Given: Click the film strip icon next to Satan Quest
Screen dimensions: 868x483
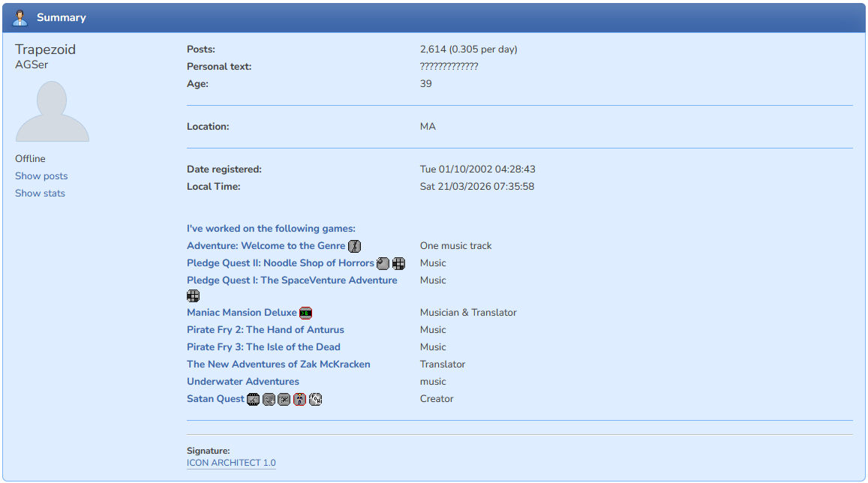Looking at the screenshot, I should [x=253, y=400].
